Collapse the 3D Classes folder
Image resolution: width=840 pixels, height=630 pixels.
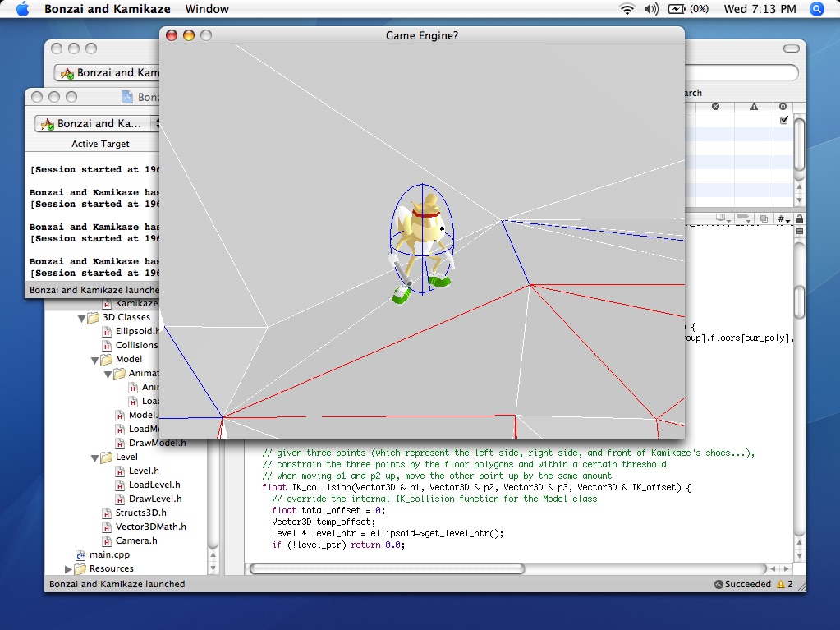click(x=81, y=318)
